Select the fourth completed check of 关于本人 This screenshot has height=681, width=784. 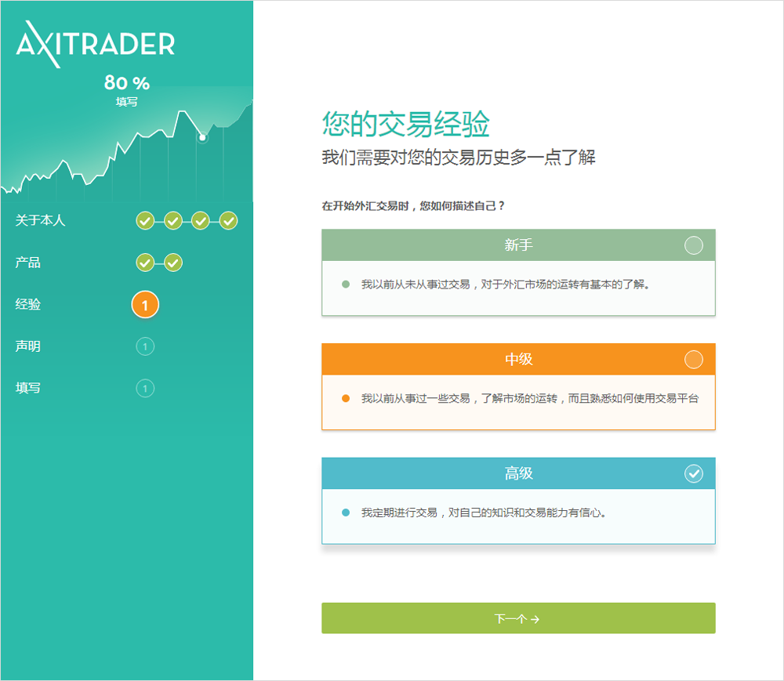click(228, 221)
